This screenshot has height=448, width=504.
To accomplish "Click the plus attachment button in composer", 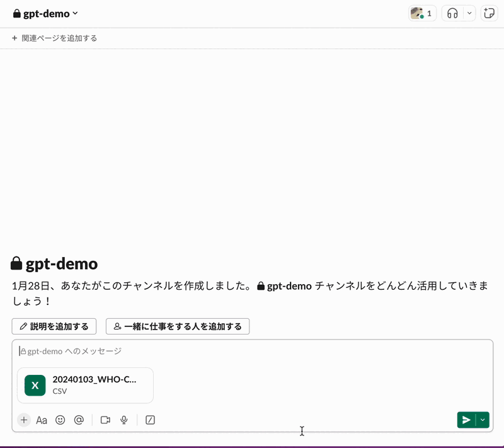I will pyautogui.click(x=24, y=420).
